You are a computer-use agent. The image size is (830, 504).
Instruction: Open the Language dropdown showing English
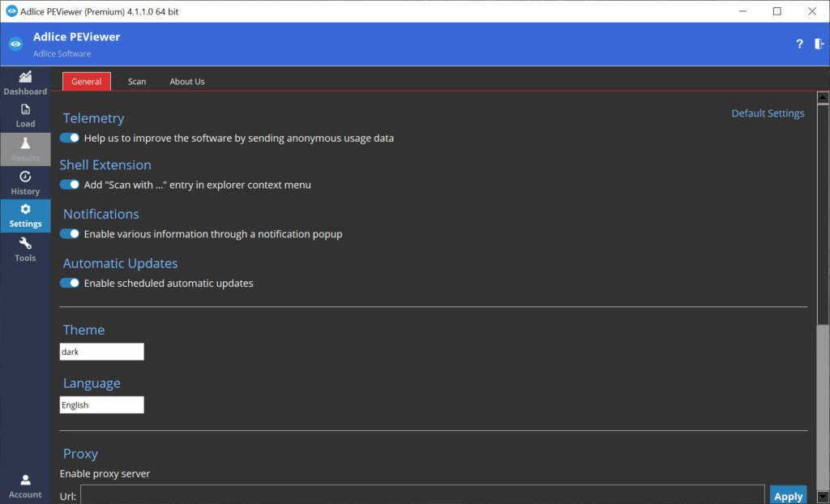pyautogui.click(x=102, y=405)
